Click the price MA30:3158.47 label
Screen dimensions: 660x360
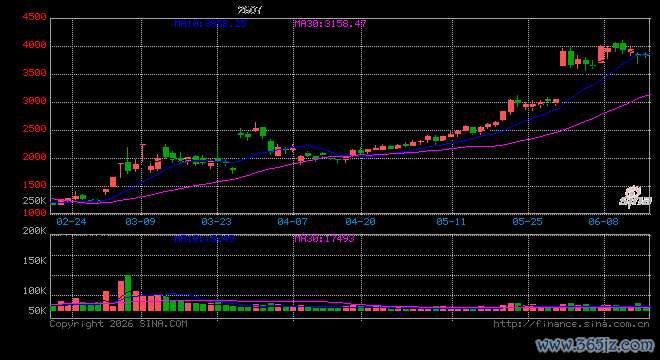(x=330, y=24)
